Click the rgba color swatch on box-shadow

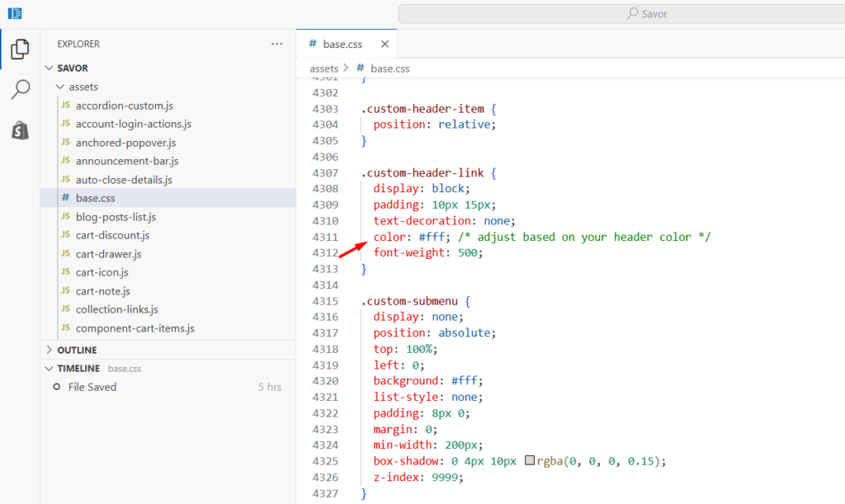pyautogui.click(x=530, y=460)
